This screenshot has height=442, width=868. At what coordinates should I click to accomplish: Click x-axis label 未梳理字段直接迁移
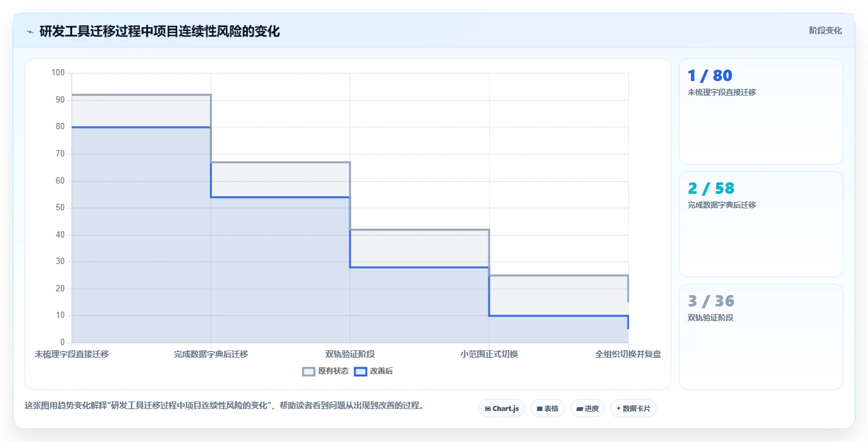[71, 354]
